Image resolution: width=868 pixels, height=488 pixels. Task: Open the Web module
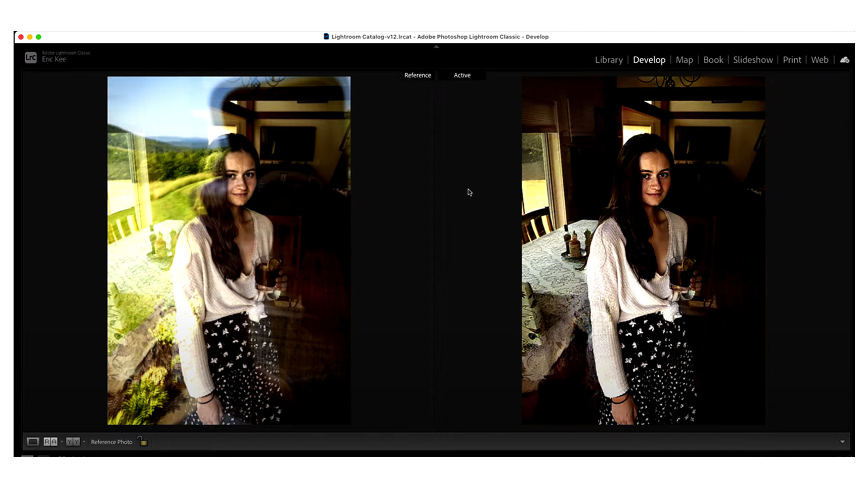(x=819, y=60)
